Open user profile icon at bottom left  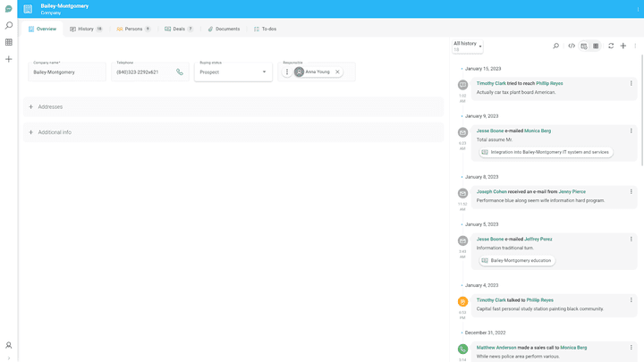tap(9, 345)
